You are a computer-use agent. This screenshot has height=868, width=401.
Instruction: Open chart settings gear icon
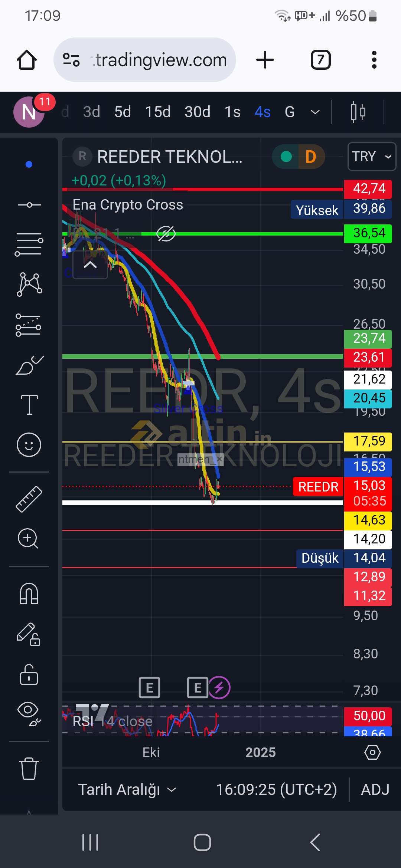pos(372,752)
